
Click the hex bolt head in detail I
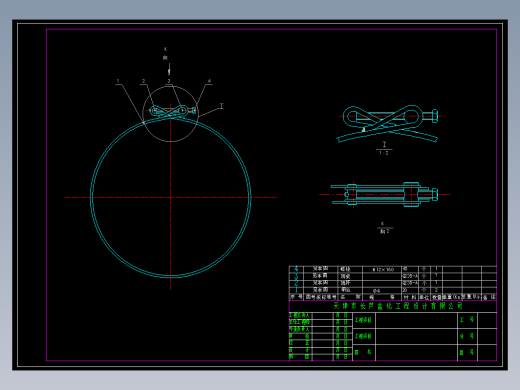pyautogui.click(x=435, y=116)
